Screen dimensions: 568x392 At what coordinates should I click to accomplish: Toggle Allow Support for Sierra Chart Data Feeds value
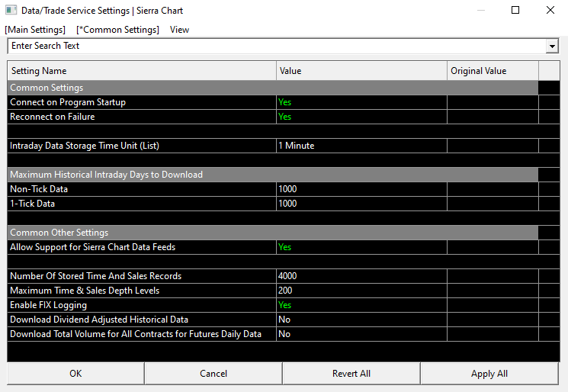(x=361, y=247)
